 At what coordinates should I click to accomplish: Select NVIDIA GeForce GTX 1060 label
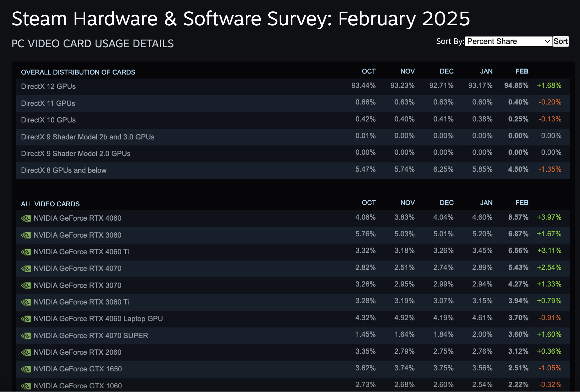(x=78, y=386)
